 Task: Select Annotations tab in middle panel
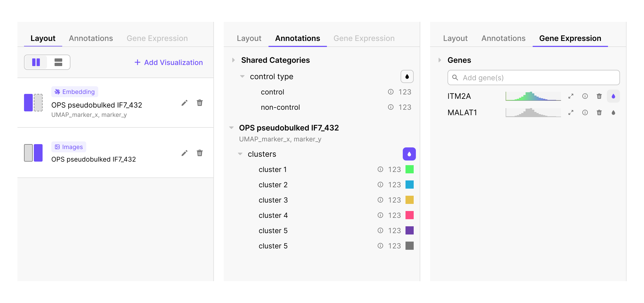pos(298,38)
